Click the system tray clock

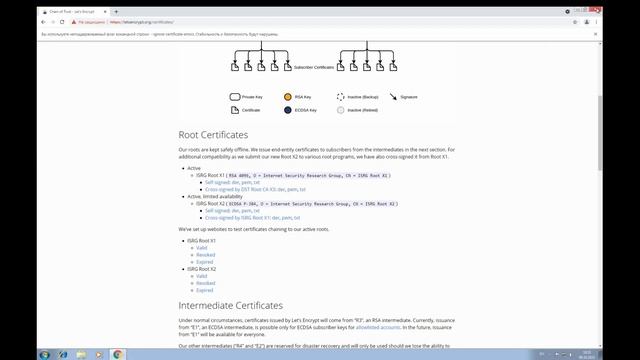click(x=587, y=354)
